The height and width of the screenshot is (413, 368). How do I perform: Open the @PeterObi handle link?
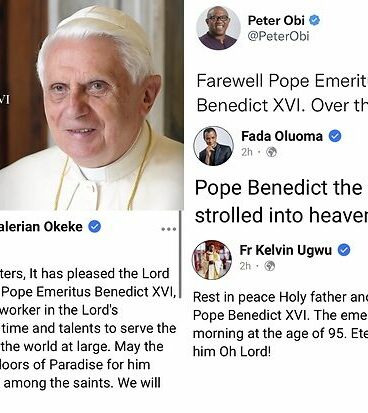point(278,36)
